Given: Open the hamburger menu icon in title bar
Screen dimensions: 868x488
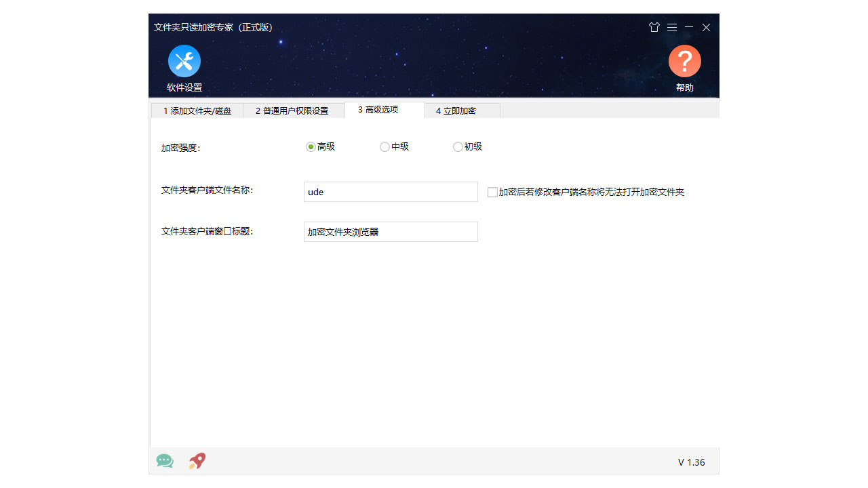Looking at the screenshot, I should click(672, 27).
